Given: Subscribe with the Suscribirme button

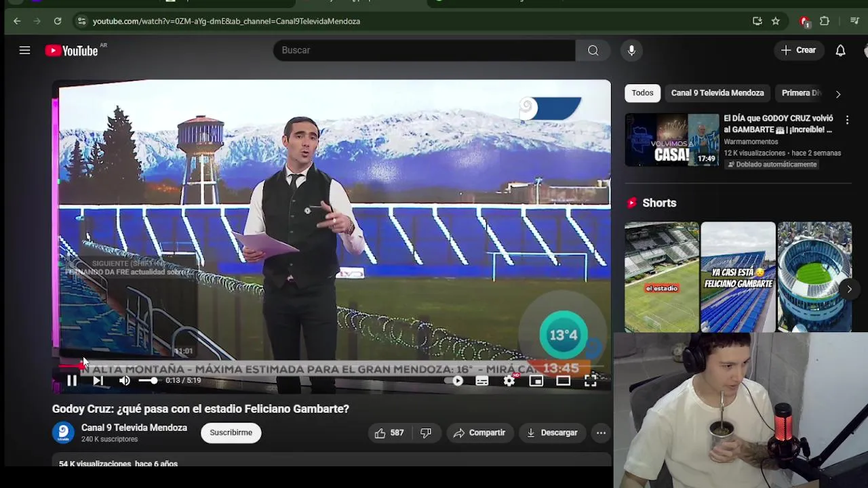Looking at the screenshot, I should [x=231, y=432].
